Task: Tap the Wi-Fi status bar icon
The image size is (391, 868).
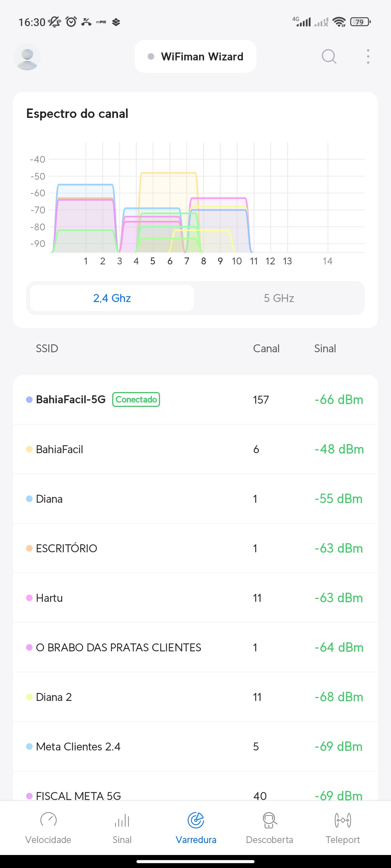Action: (x=339, y=22)
